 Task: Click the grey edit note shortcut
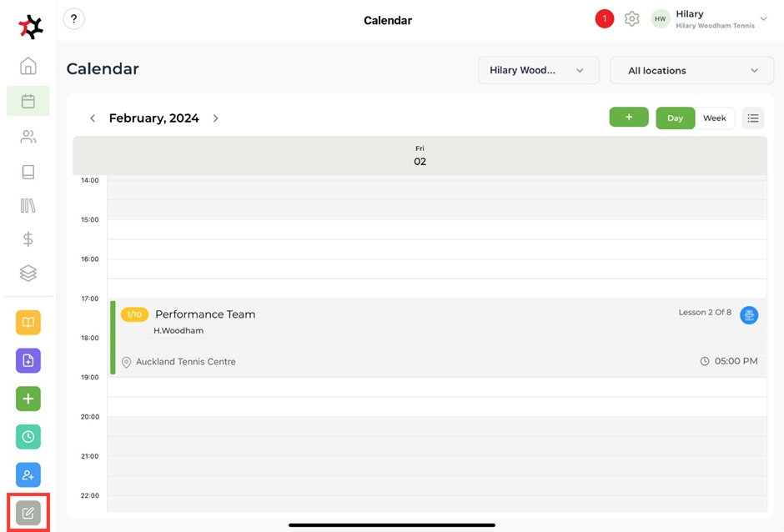point(28,513)
